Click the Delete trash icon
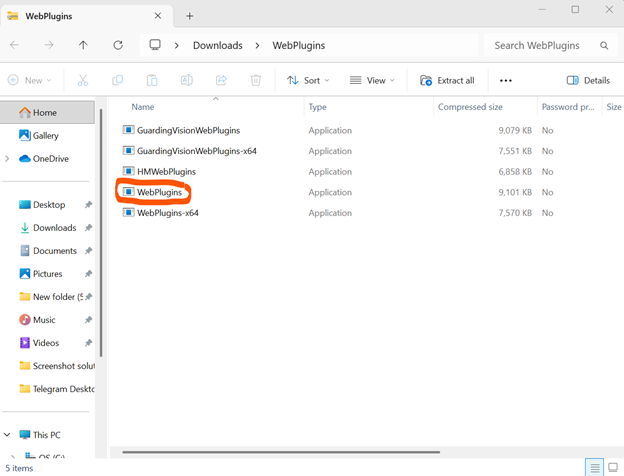Viewport: 624px width, 476px height. (x=255, y=80)
